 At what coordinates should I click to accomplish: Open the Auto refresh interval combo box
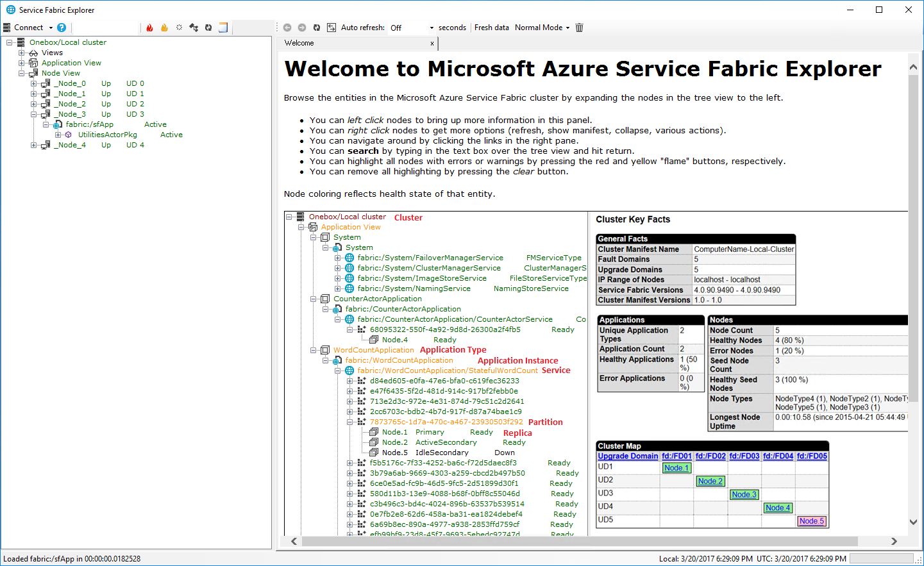coord(412,28)
